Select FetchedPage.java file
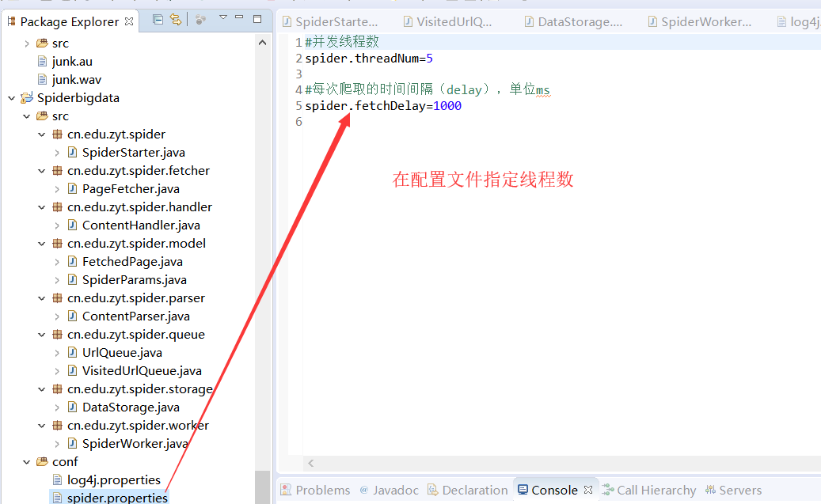 coord(132,262)
